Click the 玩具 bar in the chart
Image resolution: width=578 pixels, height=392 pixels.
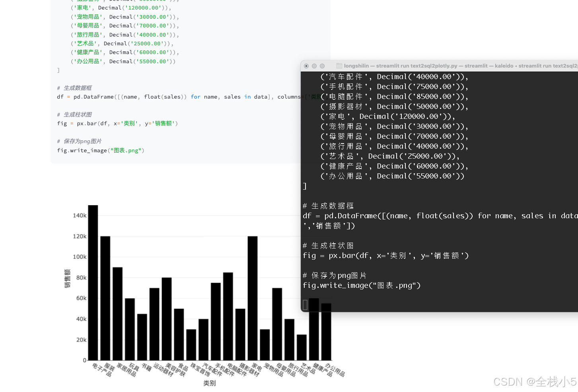(x=130, y=329)
